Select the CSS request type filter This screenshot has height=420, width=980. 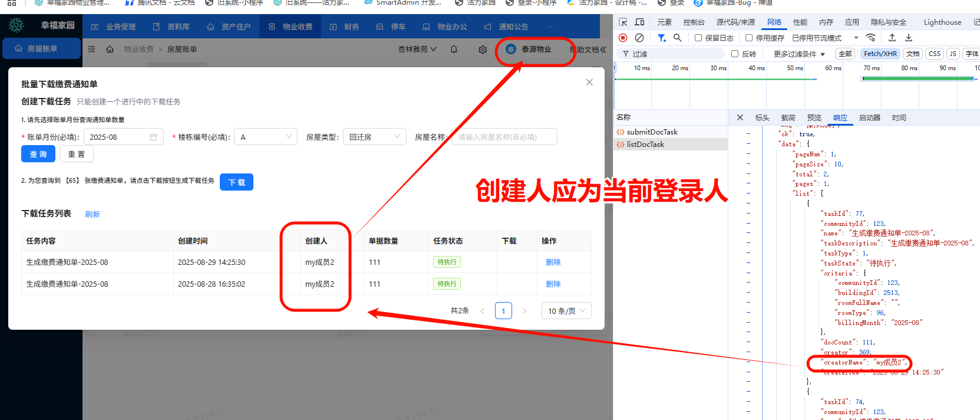click(x=935, y=54)
